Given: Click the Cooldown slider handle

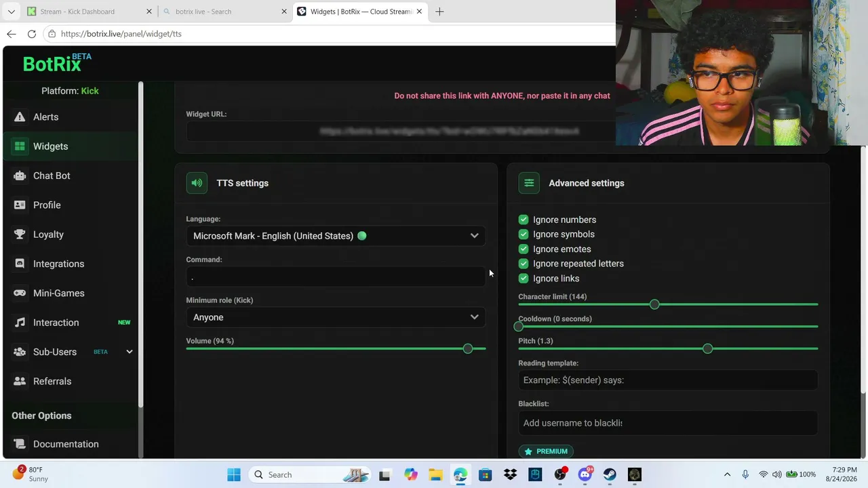Looking at the screenshot, I should [519, 327].
